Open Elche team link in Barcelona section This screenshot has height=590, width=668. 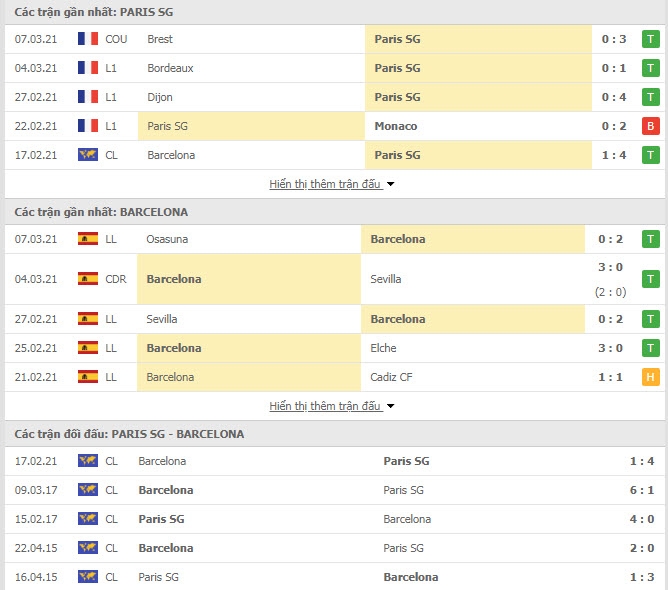pyautogui.click(x=383, y=348)
